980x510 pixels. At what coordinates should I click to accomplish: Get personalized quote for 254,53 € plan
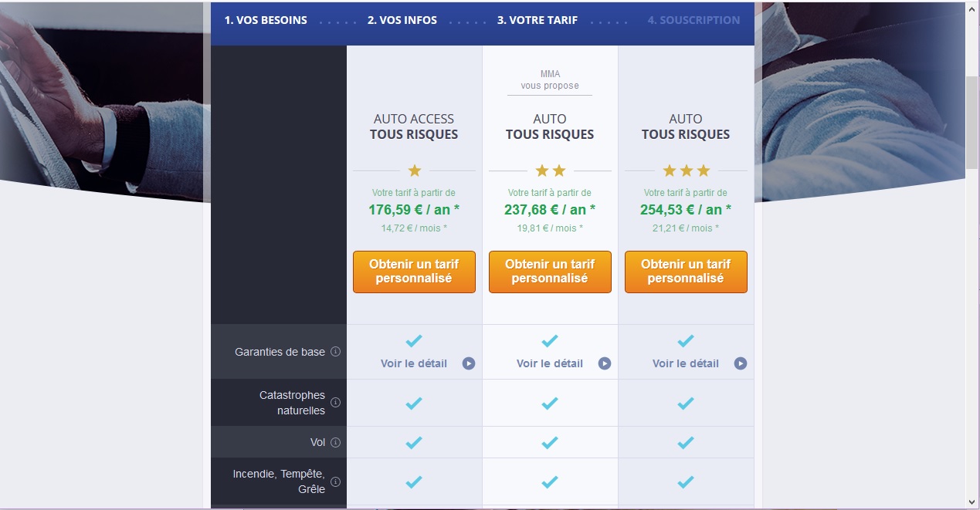click(x=686, y=272)
